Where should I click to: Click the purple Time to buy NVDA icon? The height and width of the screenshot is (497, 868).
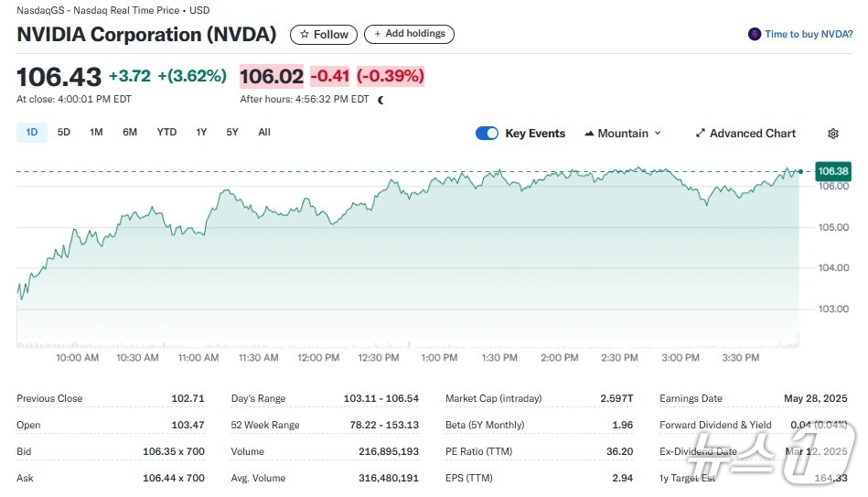tap(755, 34)
